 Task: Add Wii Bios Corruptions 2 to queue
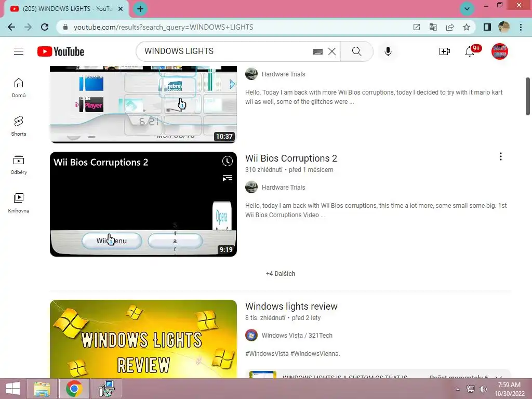coord(228,178)
